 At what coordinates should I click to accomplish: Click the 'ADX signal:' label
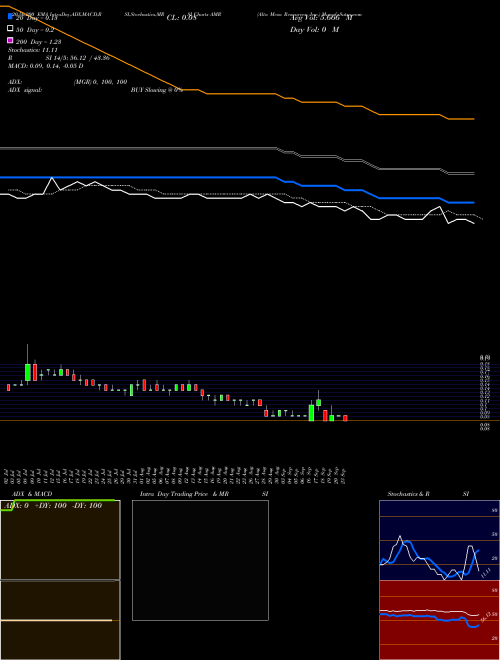pos(25,90)
